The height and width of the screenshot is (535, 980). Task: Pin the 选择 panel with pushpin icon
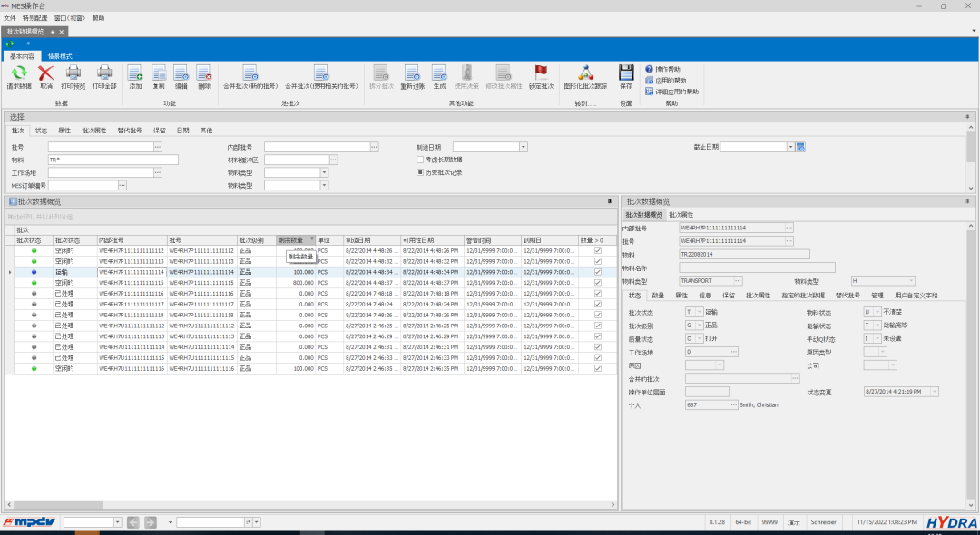tap(967, 117)
